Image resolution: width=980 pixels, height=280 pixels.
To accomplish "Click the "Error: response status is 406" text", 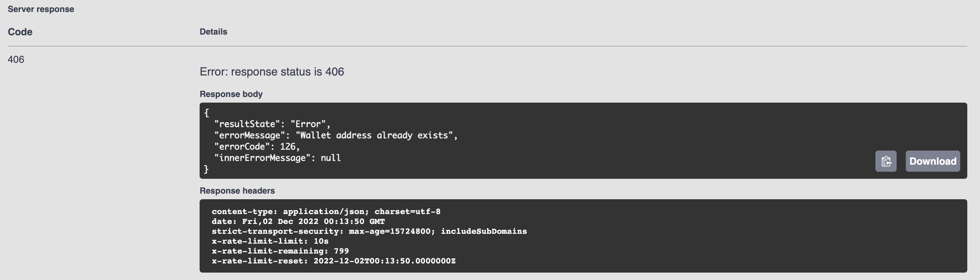I will click(x=272, y=71).
